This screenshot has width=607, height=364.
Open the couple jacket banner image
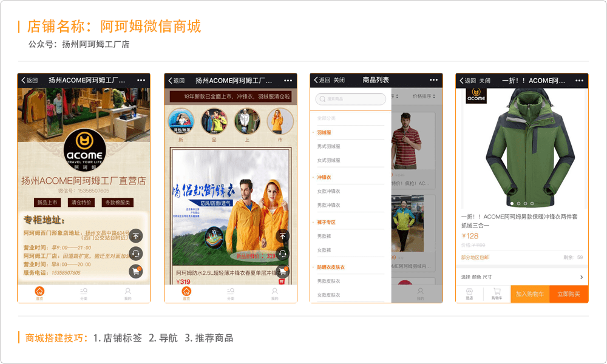(x=231, y=207)
